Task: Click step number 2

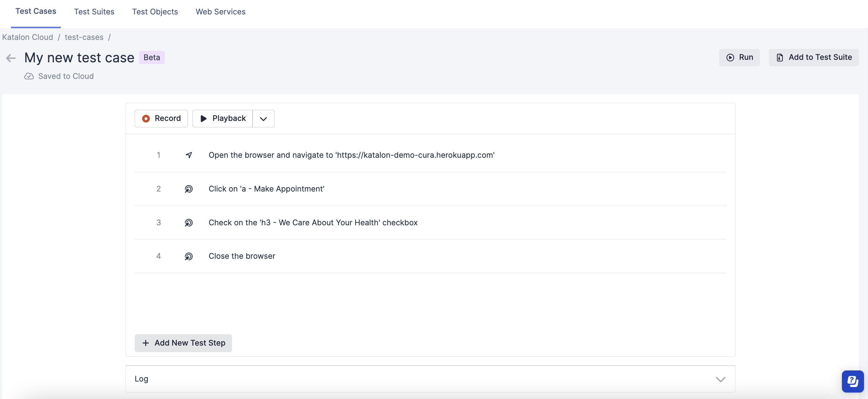Action: click(x=158, y=189)
